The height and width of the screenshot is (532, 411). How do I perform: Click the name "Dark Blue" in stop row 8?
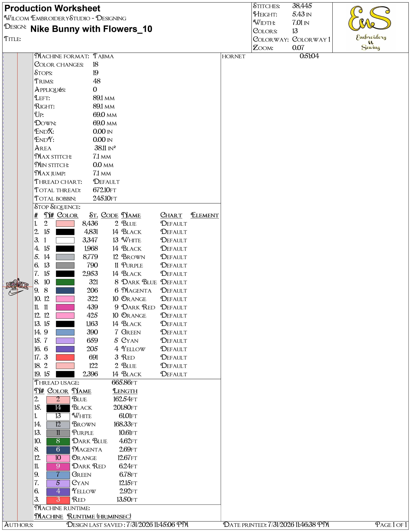(x=139, y=282)
